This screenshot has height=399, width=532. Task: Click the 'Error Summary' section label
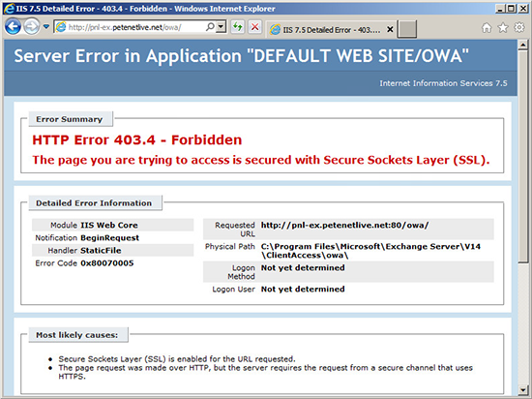click(70, 119)
